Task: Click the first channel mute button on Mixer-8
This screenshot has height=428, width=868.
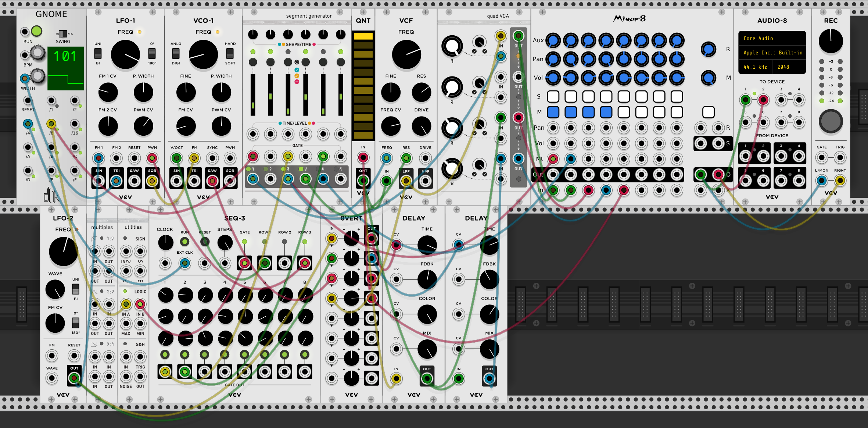Action: click(553, 112)
